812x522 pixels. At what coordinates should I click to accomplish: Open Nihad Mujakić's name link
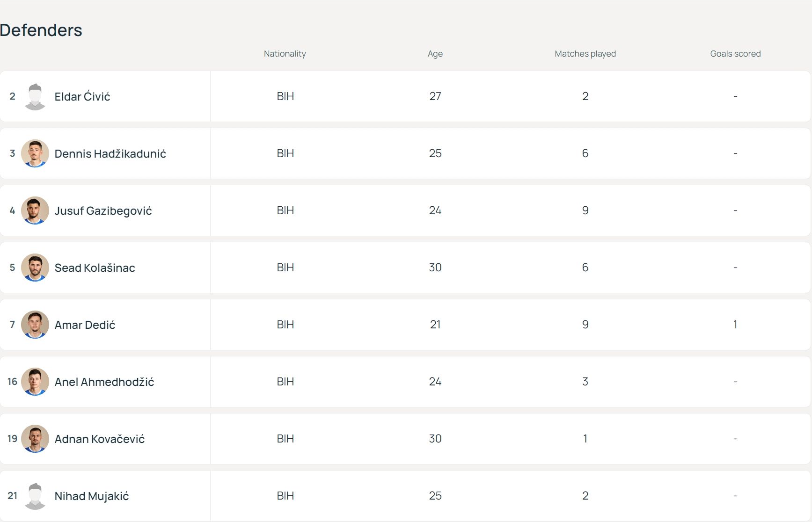[91, 496]
